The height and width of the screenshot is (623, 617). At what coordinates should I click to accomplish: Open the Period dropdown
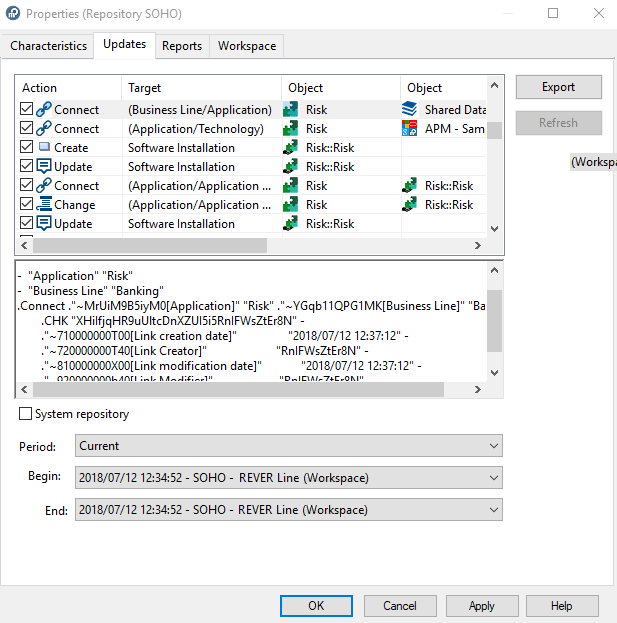tap(289, 446)
